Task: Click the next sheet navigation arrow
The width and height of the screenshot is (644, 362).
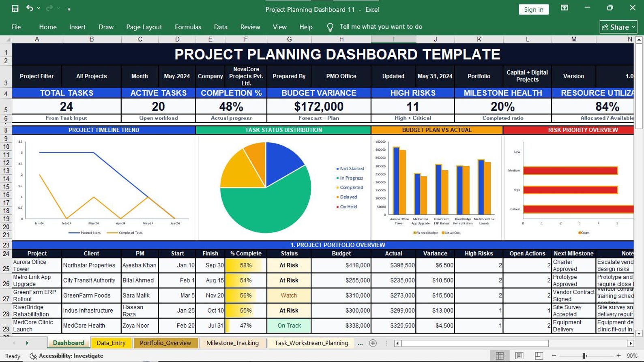Action: coord(27,343)
